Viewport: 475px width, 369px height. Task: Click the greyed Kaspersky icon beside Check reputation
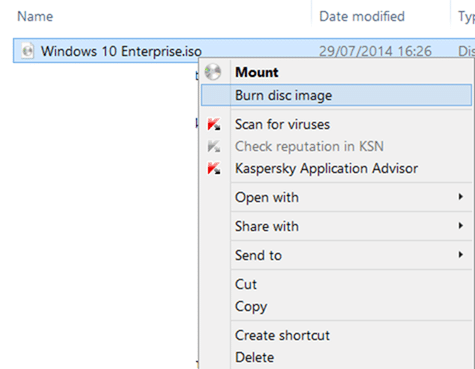(x=214, y=146)
